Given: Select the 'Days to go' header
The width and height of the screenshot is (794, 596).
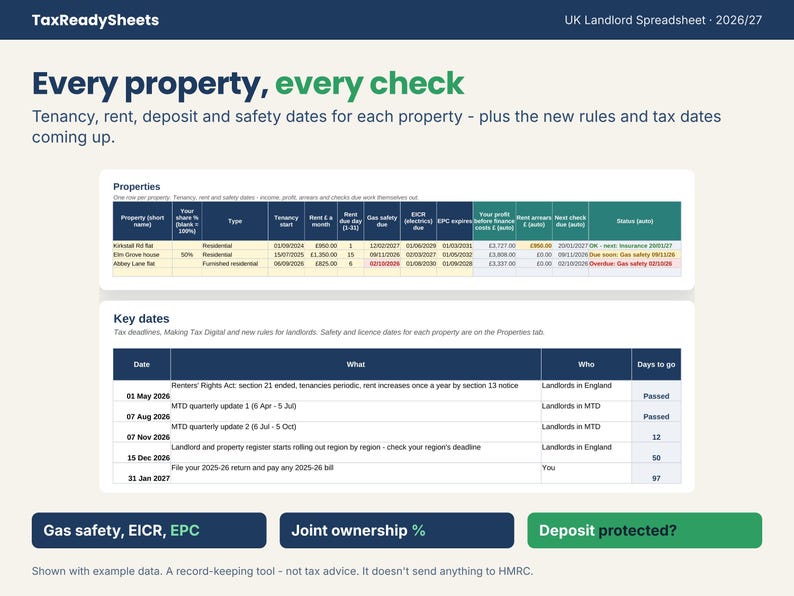Looking at the screenshot, I should [656, 364].
